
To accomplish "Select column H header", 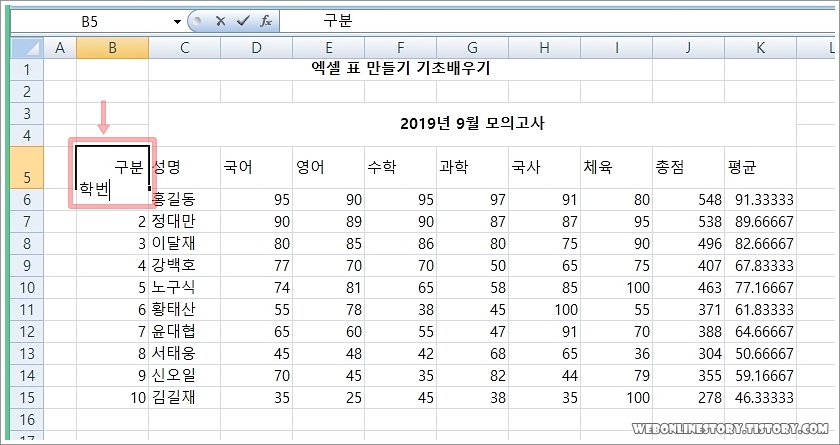I will pyautogui.click(x=544, y=48).
